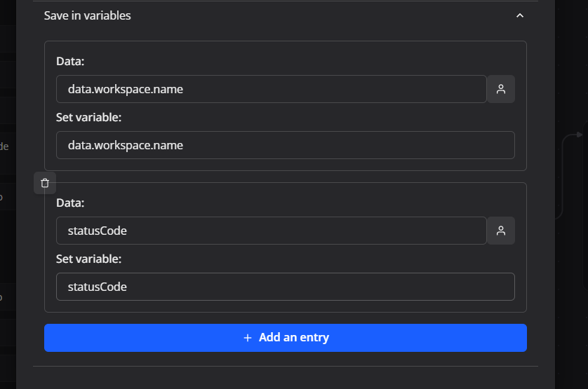The image size is (588, 389).
Task: Click the arrowhead connector behind the panel
Action: tap(579, 135)
